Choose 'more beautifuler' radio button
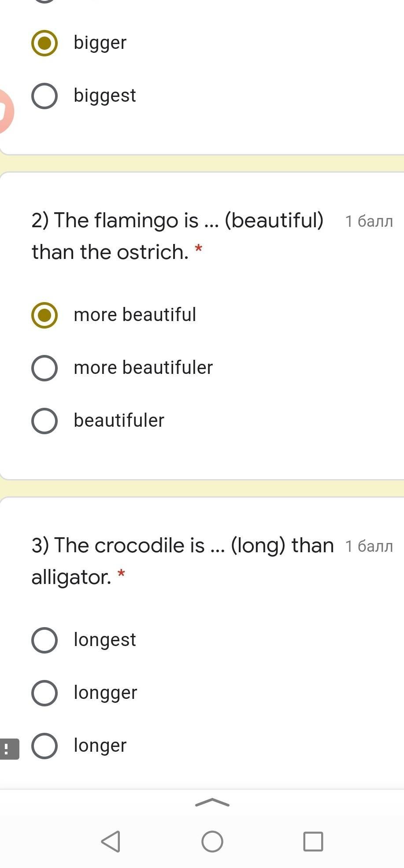The height and width of the screenshot is (868, 404). pyautogui.click(x=44, y=368)
